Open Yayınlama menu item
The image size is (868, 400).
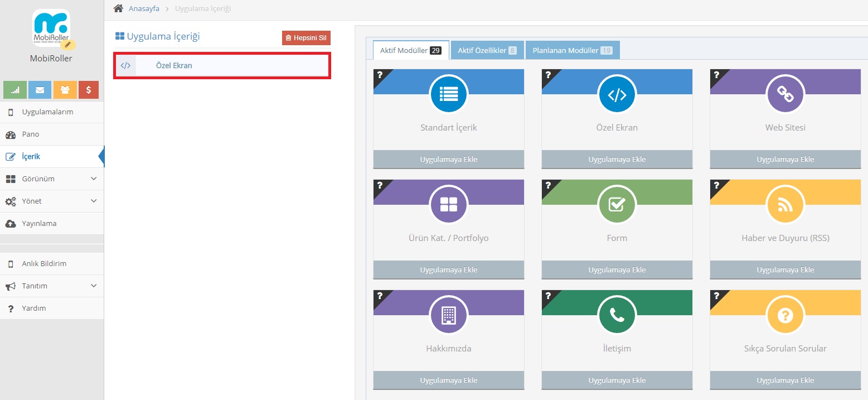(52, 224)
